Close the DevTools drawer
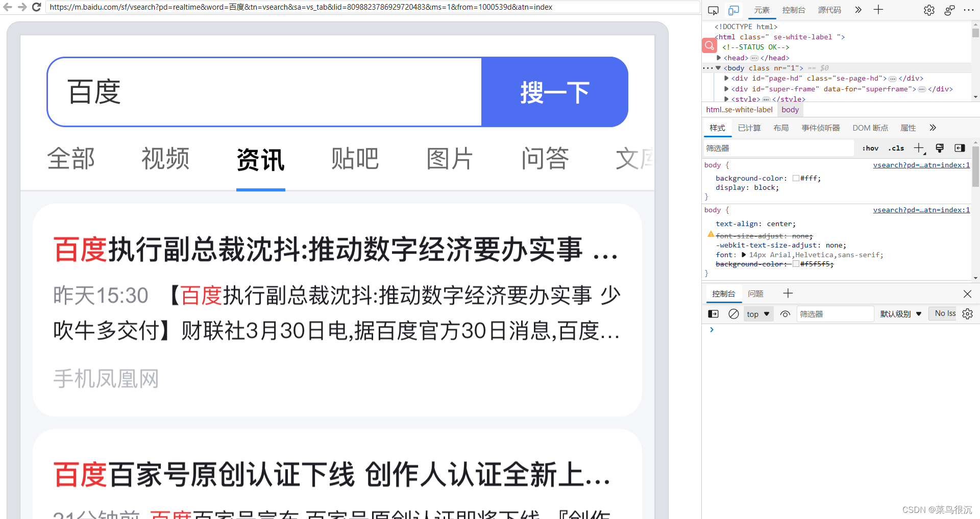 (967, 293)
